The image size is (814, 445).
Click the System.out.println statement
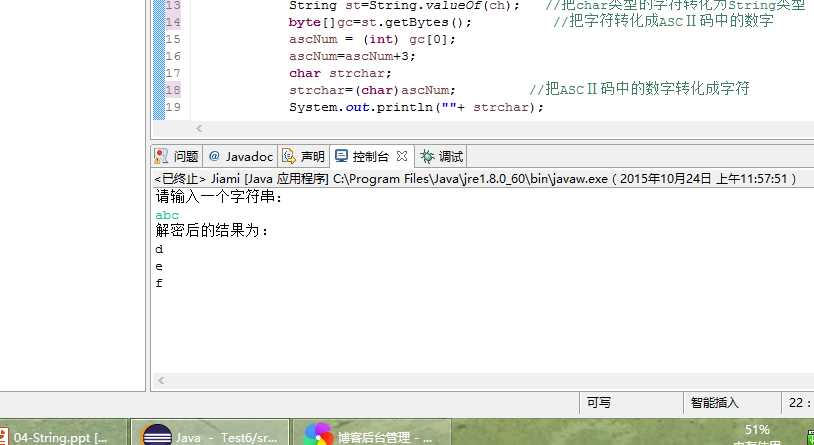click(416, 107)
